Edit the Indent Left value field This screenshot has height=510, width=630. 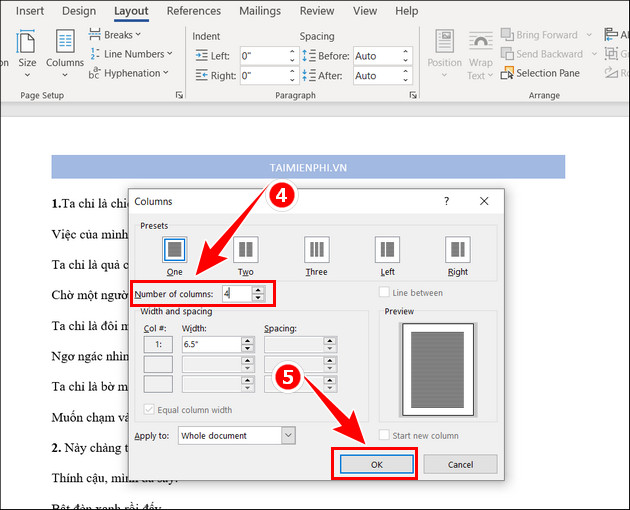tap(264, 56)
